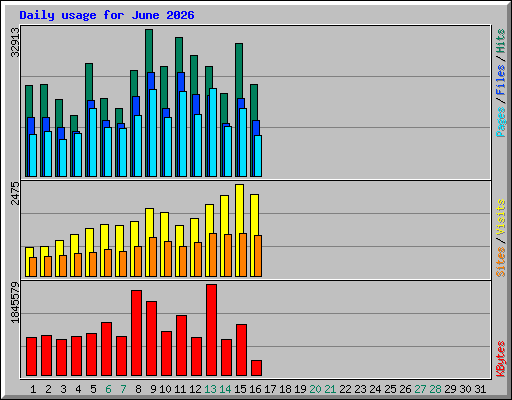Click day 3 on the x-axis
The width and height of the screenshot is (512, 400).
63,389
